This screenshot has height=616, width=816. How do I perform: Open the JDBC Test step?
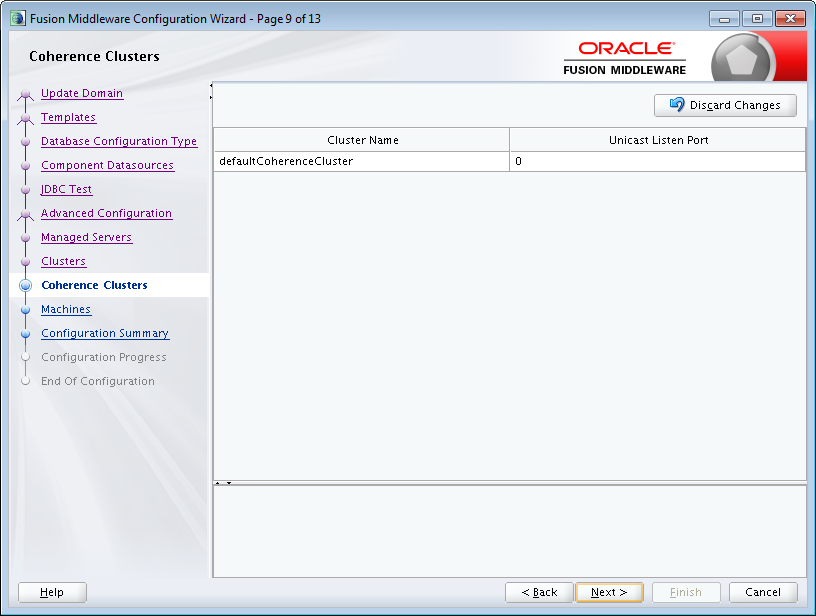click(66, 189)
